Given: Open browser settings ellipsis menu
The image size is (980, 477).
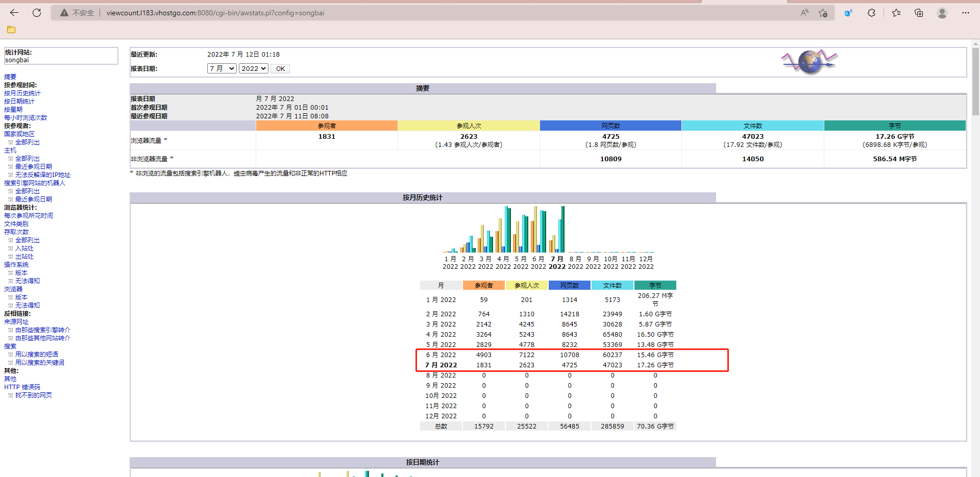Looking at the screenshot, I should point(965,13).
